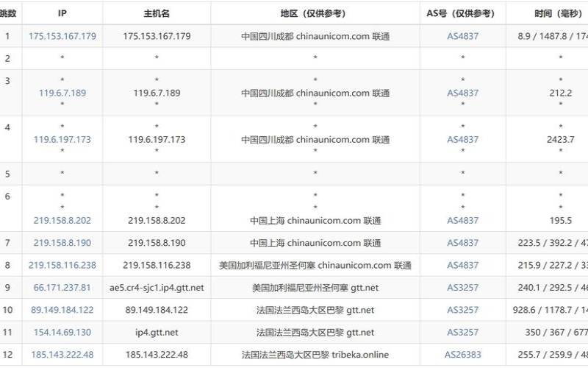Screen dimensions: 588x368
Task: Click the 119.6.7.189 IP link
Action: click(62, 93)
